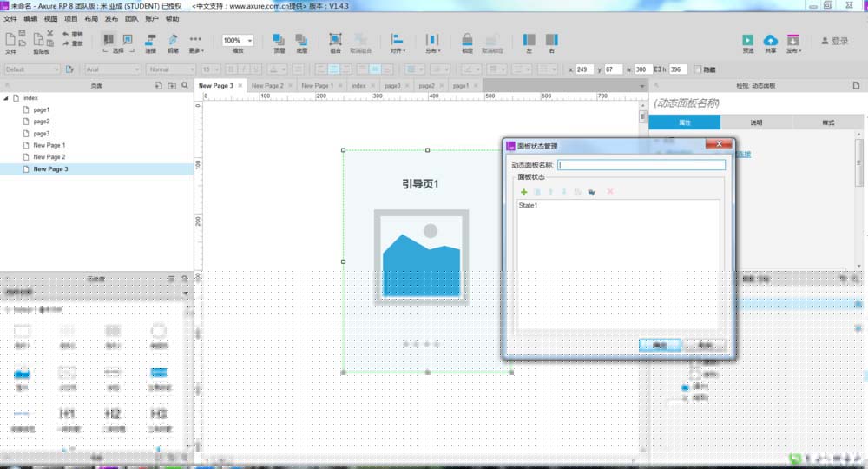This screenshot has height=469, width=868.
Task: Open the 文件 menu
Action: (x=10, y=19)
